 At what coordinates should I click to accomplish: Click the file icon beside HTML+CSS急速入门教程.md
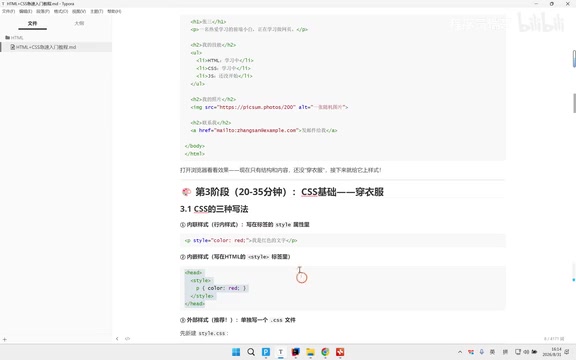[x=13, y=47]
